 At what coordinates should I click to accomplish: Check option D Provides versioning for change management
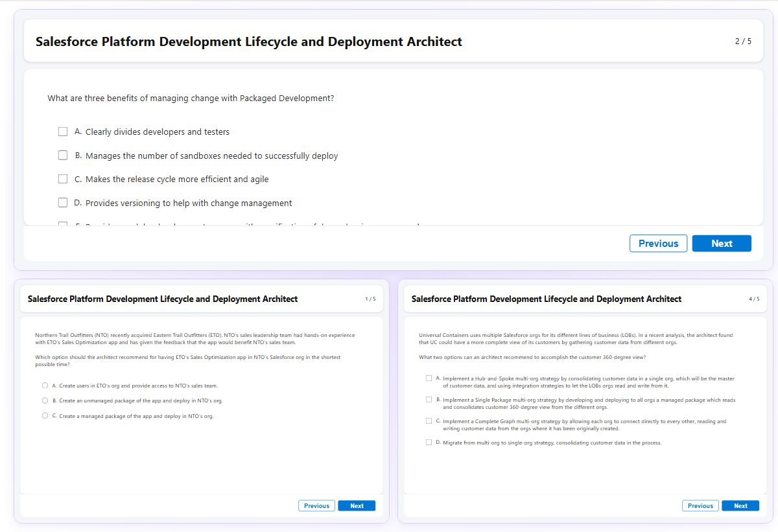pos(63,203)
